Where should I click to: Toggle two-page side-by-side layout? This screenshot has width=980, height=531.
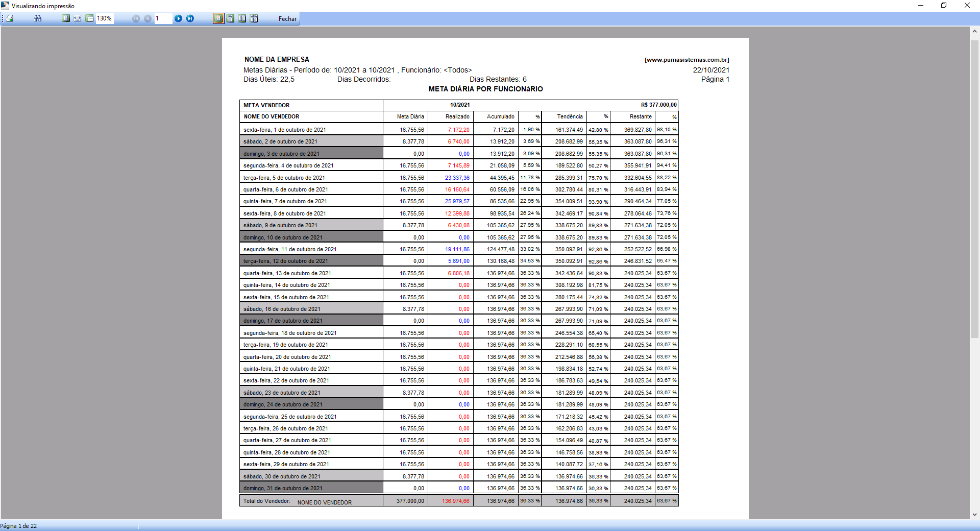[x=242, y=18]
